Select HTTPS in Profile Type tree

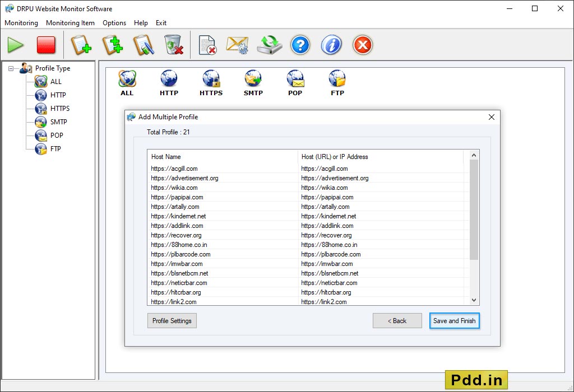(x=59, y=109)
